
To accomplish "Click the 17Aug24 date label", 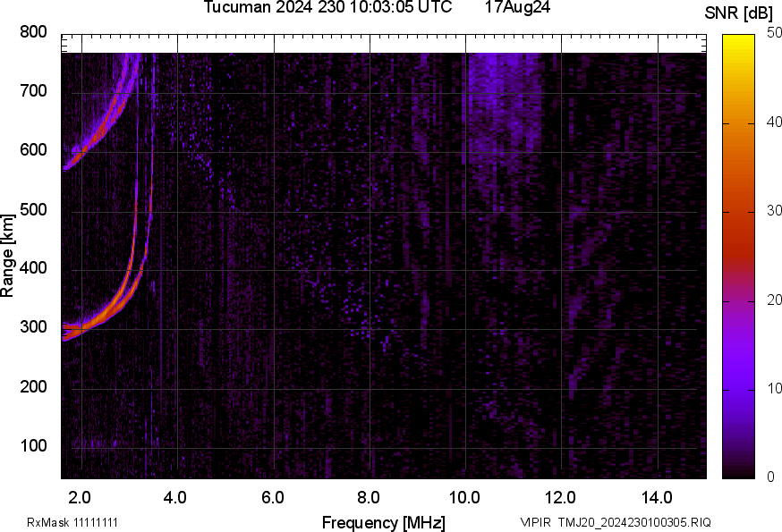I will (x=517, y=8).
